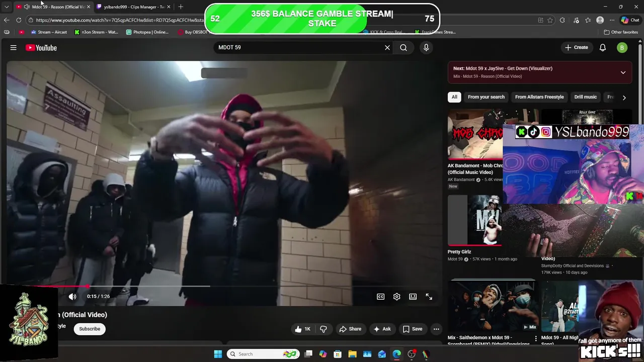Mute the tab via speaker icon
644x362 pixels.
(26, 7)
